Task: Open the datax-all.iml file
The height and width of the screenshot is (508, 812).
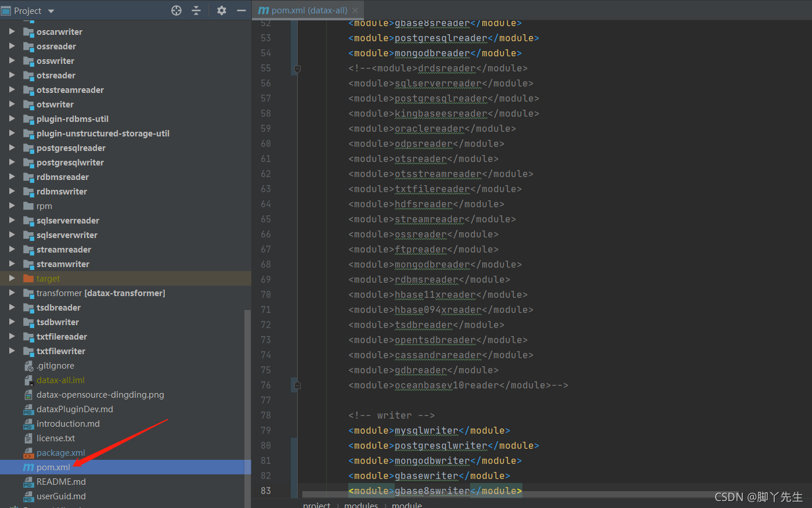Action: (x=60, y=380)
